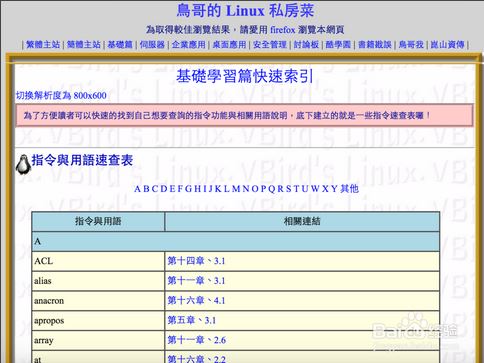Jump to 其他 in the alphabet index
The image size is (484, 363).
point(349,189)
